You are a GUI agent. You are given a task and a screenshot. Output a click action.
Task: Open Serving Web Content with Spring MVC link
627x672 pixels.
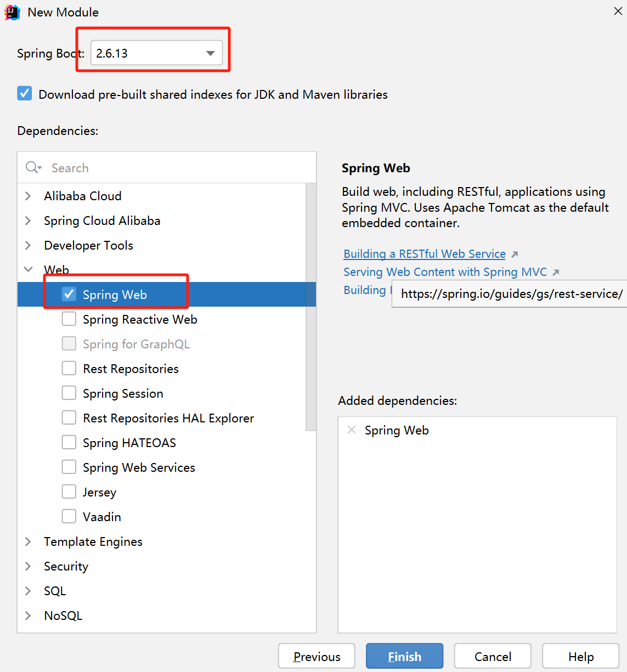[x=445, y=272]
